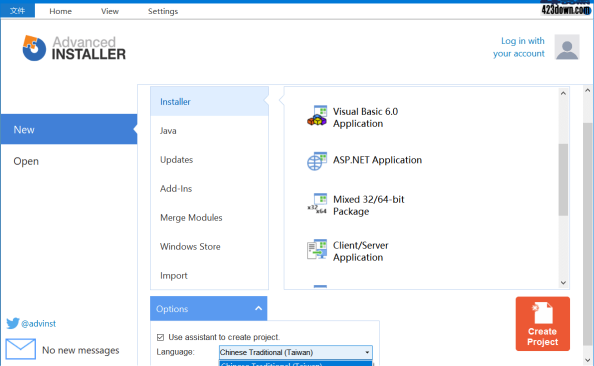Click the user account avatar icon
594x366 pixels.
pos(567,47)
